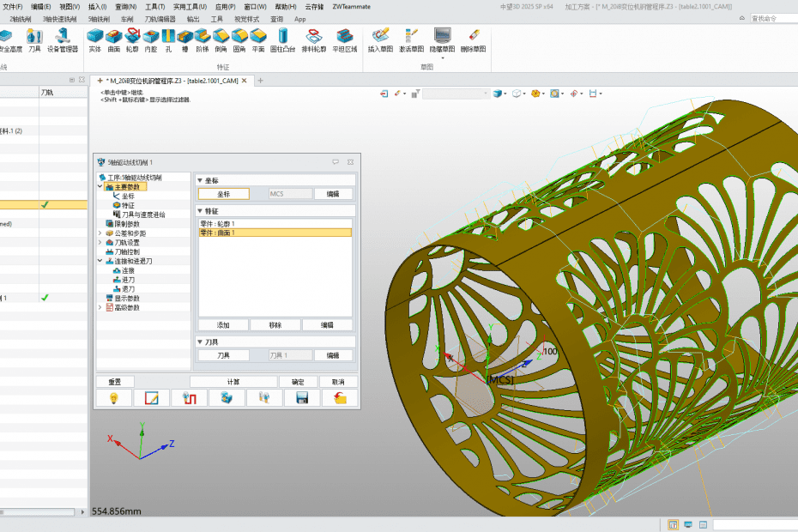Open the 隐藏草图 dropdown arrow
Image resolution: width=798 pixels, height=532 pixels.
[x=443, y=58]
